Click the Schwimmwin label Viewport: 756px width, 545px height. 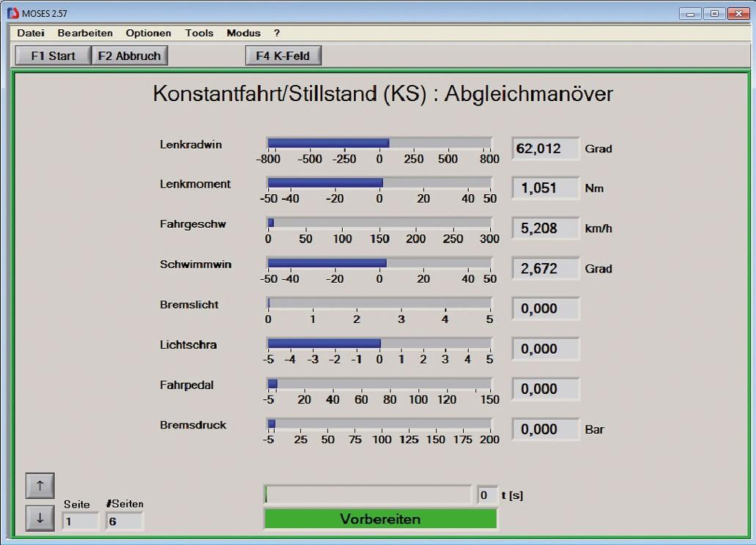coord(196,264)
